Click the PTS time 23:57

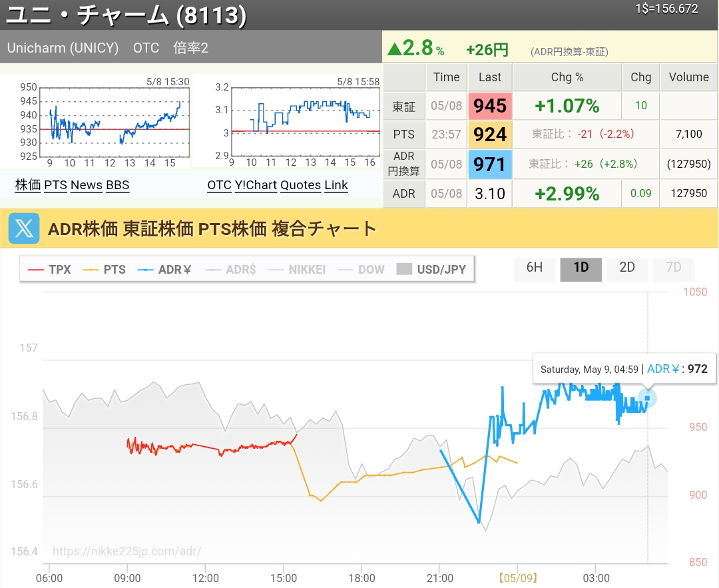[x=446, y=135]
